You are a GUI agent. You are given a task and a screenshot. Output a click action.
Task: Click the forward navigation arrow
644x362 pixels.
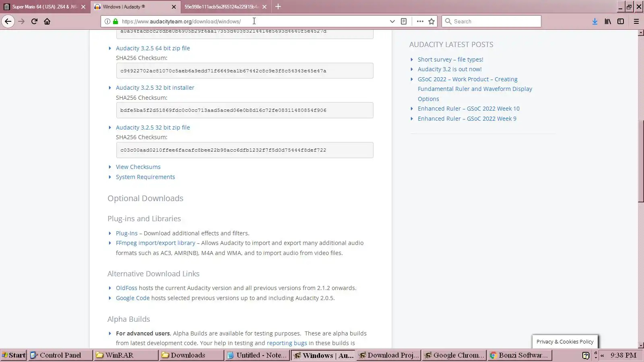pyautogui.click(x=22, y=21)
